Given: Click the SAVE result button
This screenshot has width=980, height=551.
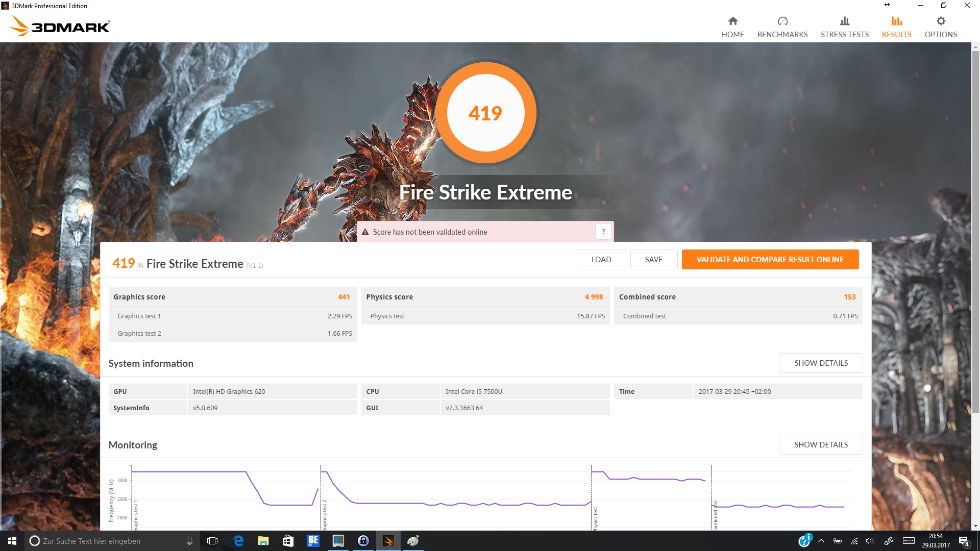Looking at the screenshot, I should coord(653,259).
